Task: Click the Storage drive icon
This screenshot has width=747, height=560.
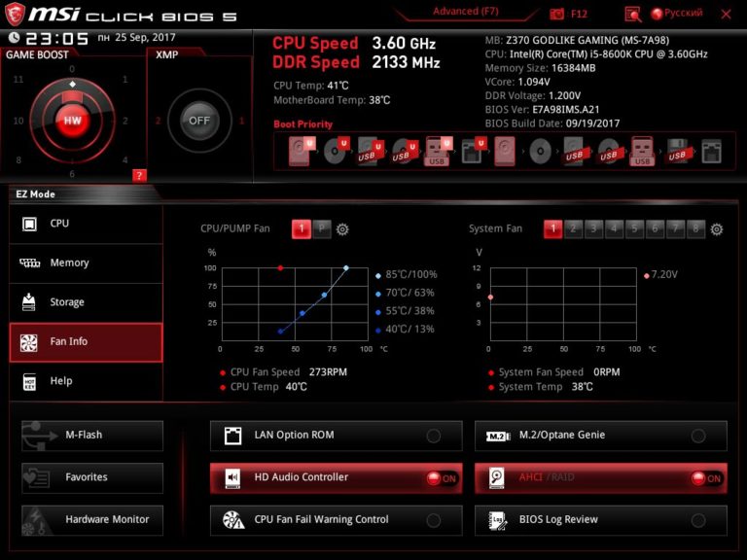Action: pos(29,302)
